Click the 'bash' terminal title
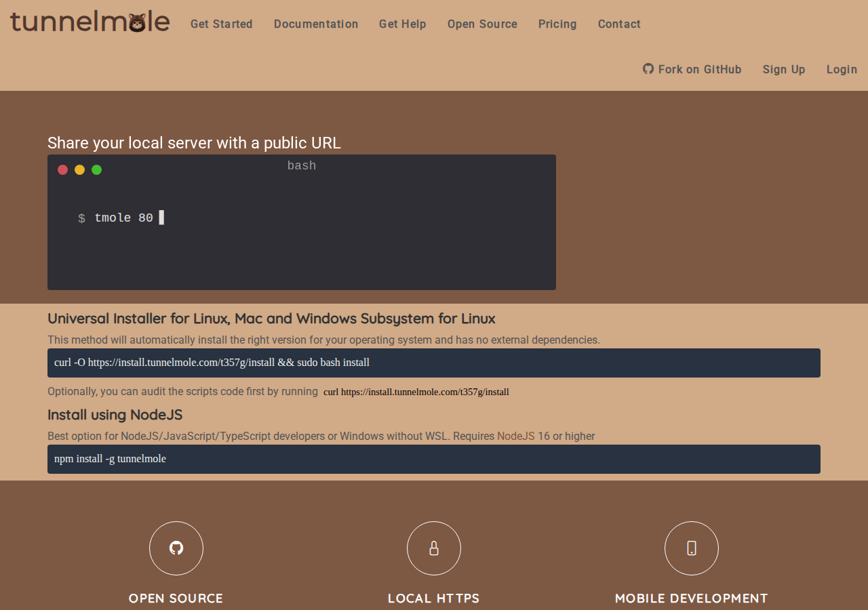This screenshot has width=868, height=610. (302, 165)
